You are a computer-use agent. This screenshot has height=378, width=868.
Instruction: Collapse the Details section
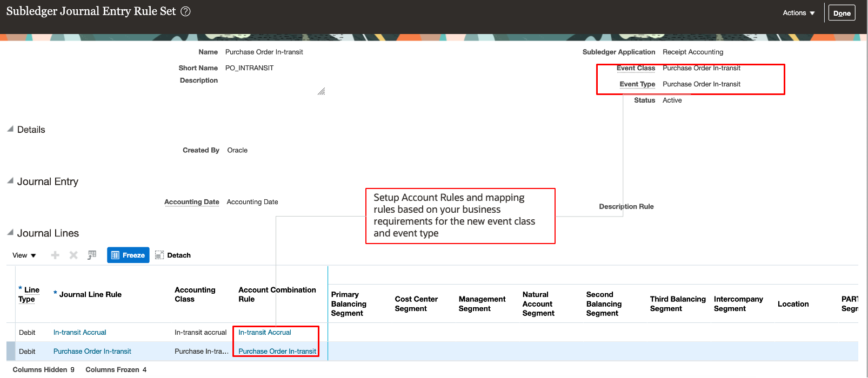click(10, 129)
